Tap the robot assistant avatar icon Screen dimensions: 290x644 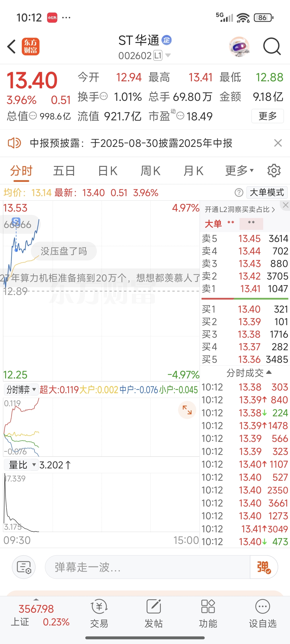point(239,47)
